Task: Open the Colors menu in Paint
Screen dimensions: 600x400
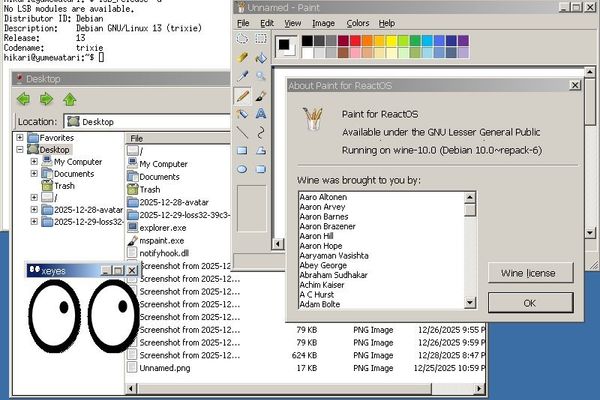Action: tap(358, 23)
